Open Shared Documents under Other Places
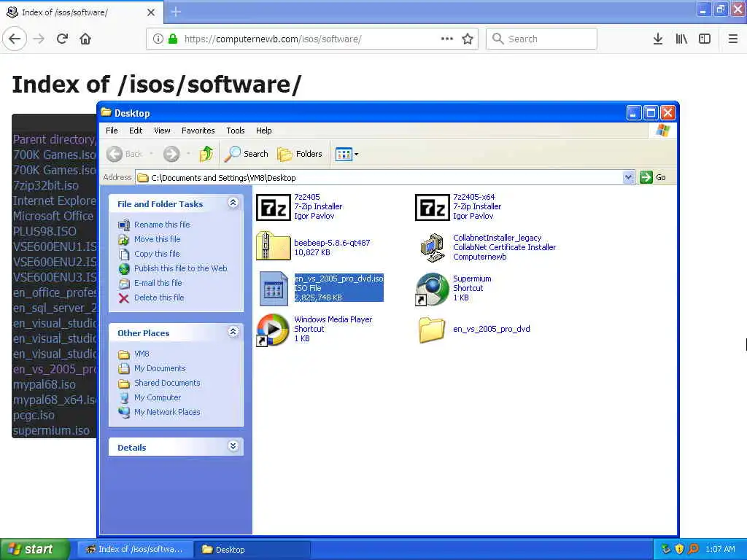 (x=167, y=383)
